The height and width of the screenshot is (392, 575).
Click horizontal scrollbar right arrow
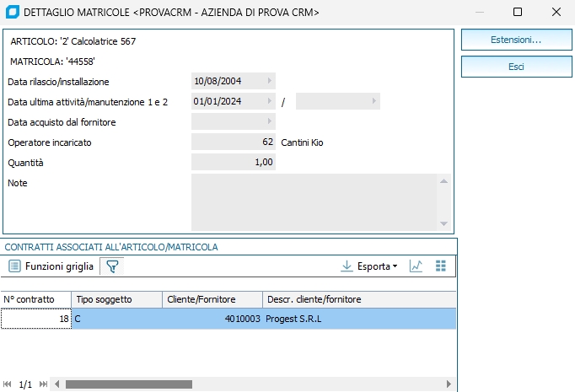tap(449, 384)
